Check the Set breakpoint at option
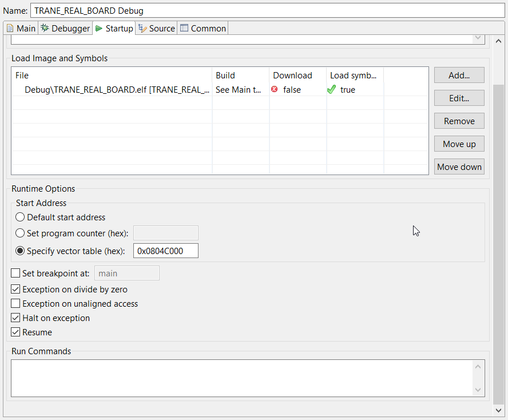Image resolution: width=508 pixels, height=420 pixels. pyautogui.click(x=15, y=273)
